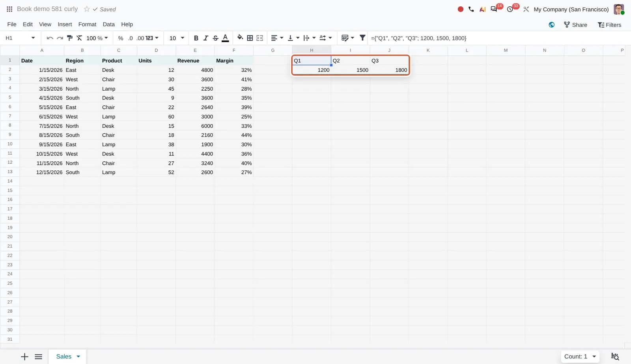Undo the last action

50,38
